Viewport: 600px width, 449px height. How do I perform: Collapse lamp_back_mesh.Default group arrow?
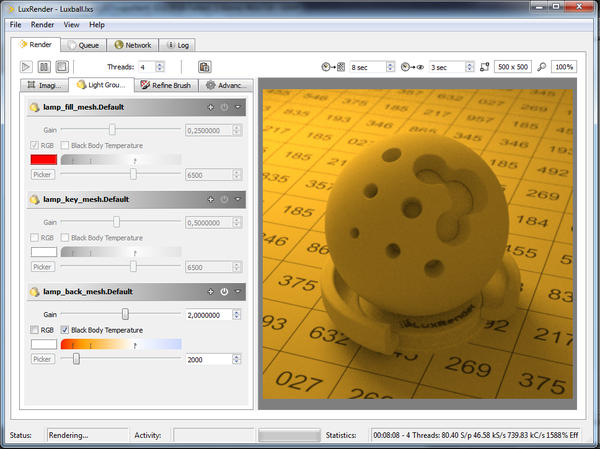pyautogui.click(x=238, y=292)
